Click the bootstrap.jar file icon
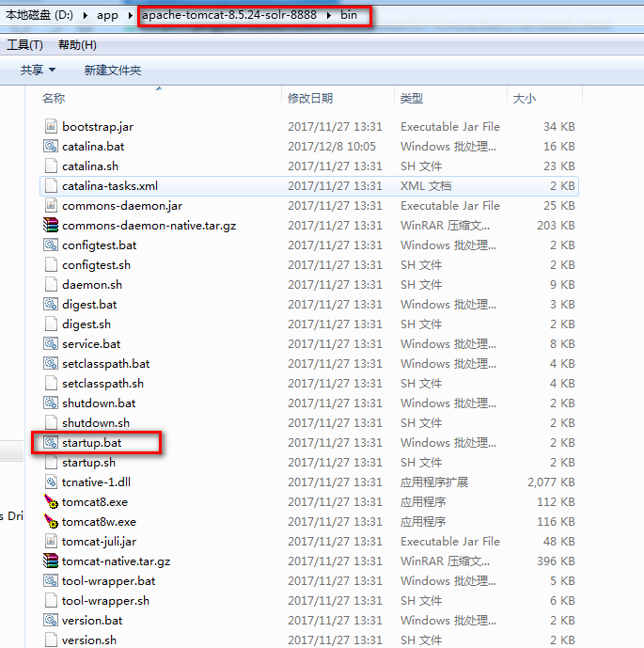Viewport: 644px width, 648px height. coord(51,126)
